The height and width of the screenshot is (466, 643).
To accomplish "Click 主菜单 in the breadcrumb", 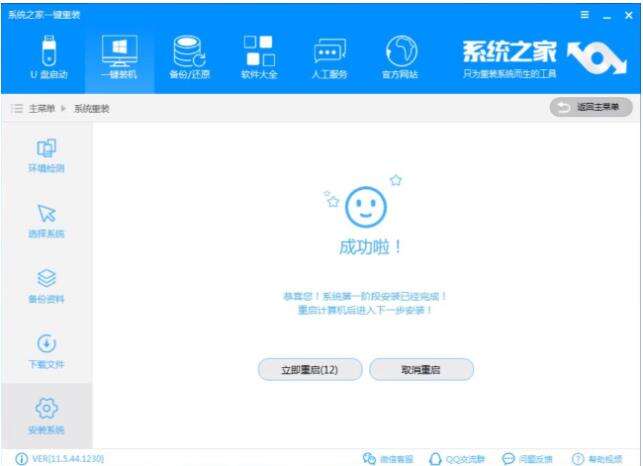I will point(42,109).
